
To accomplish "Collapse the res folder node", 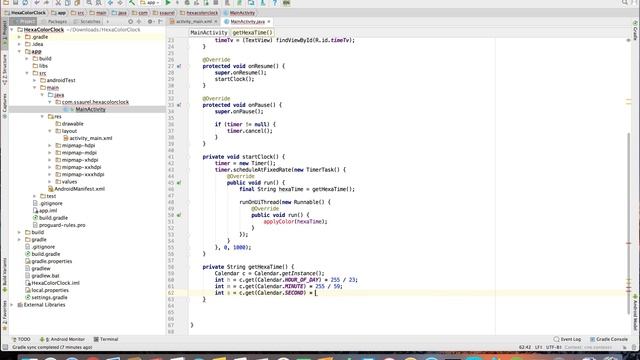I will [42, 116].
